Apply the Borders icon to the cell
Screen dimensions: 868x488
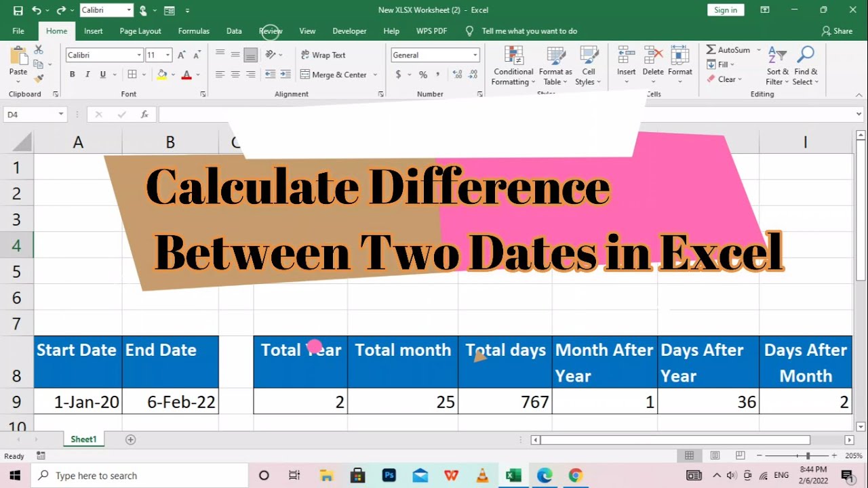tap(132, 75)
